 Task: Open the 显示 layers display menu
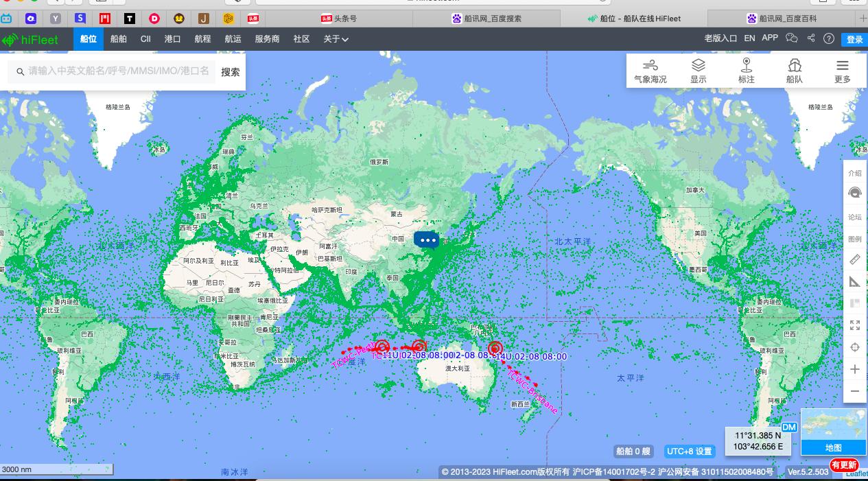pyautogui.click(x=698, y=71)
